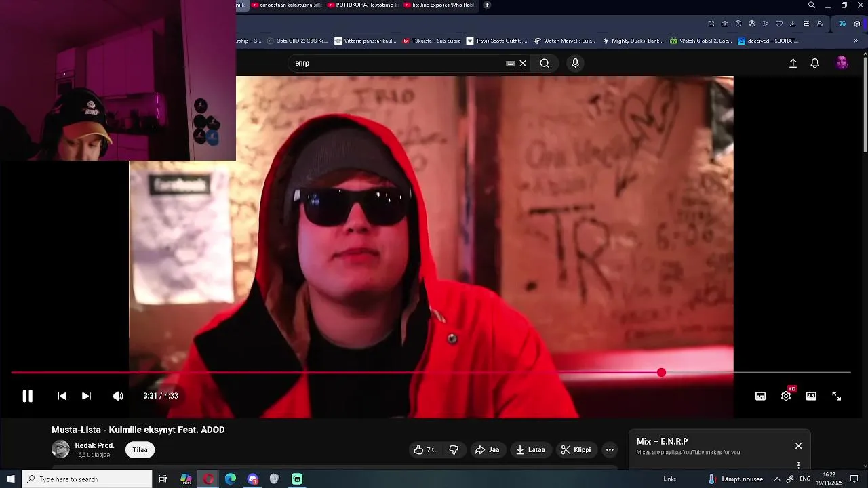Click the Windows taskbar search box
Screen dimensions: 868x488
[x=87, y=479]
